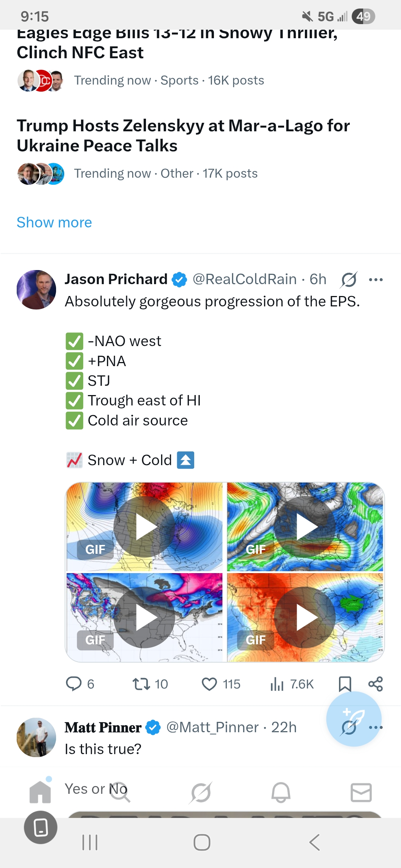Open Grok from bottom navigation
This screenshot has height=868, width=401.
(201, 792)
